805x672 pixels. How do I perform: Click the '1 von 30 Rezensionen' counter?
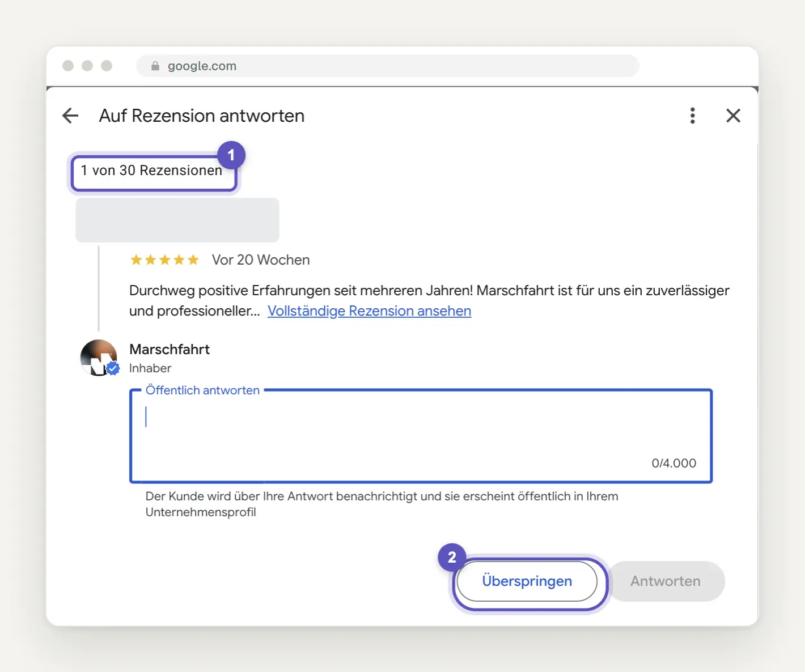(x=151, y=171)
